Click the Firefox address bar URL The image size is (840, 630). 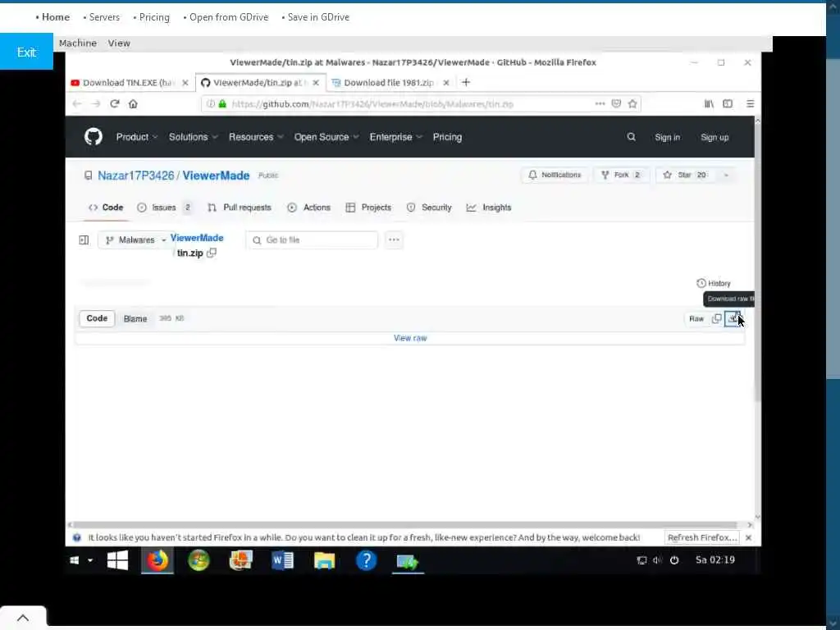click(372, 104)
